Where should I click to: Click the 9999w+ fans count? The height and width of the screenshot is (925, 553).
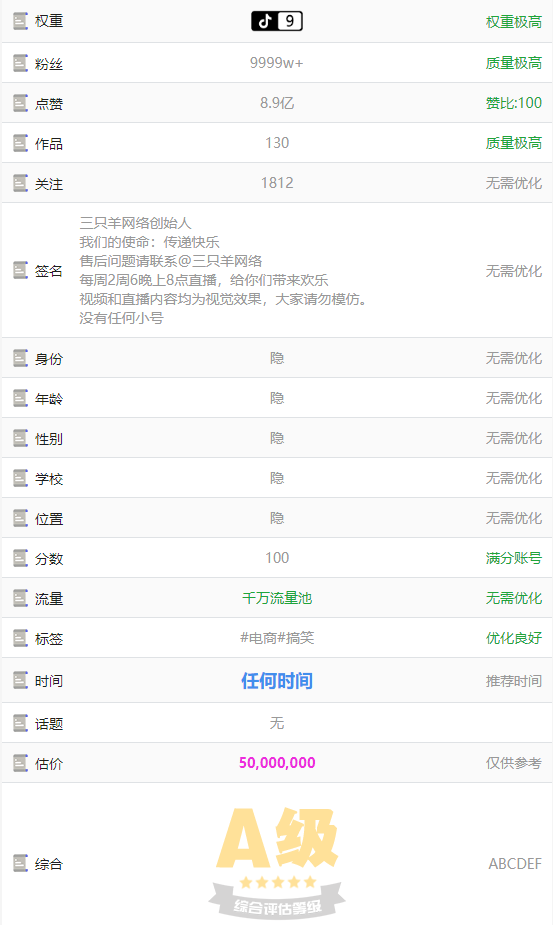click(277, 63)
